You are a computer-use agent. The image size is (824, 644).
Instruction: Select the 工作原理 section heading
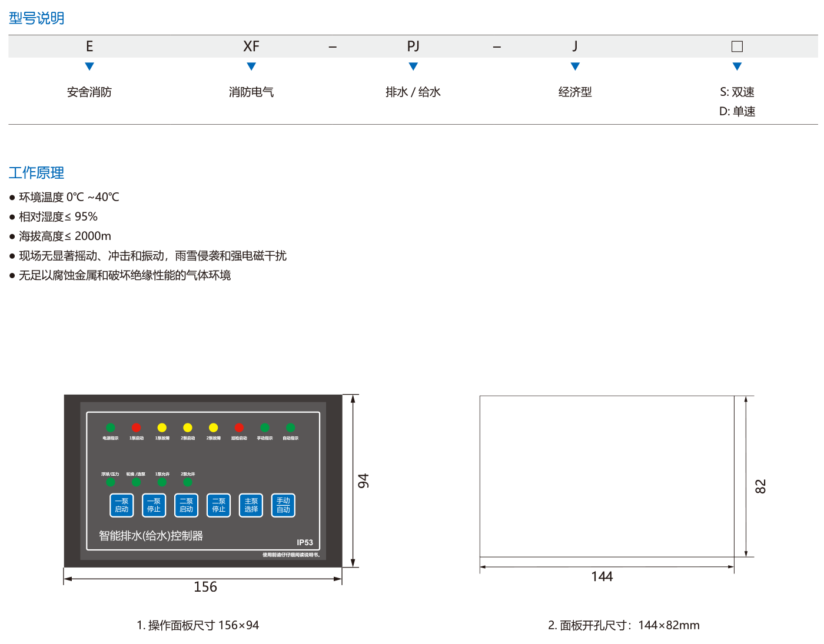pyautogui.click(x=36, y=173)
